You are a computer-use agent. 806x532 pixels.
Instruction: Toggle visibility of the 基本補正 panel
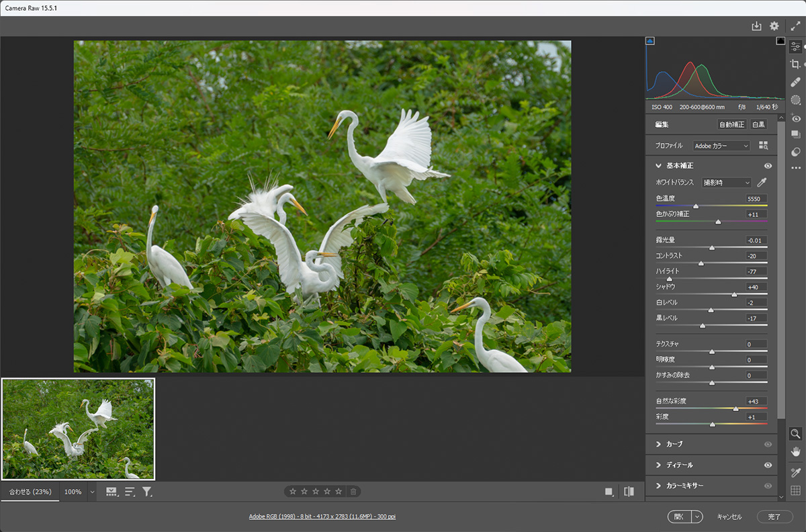(x=768, y=166)
